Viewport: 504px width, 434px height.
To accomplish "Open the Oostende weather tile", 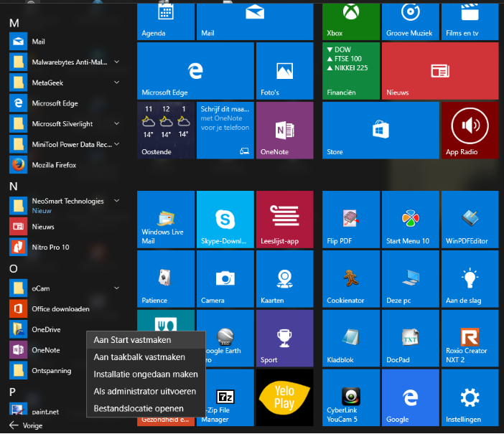I will click(165, 130).
